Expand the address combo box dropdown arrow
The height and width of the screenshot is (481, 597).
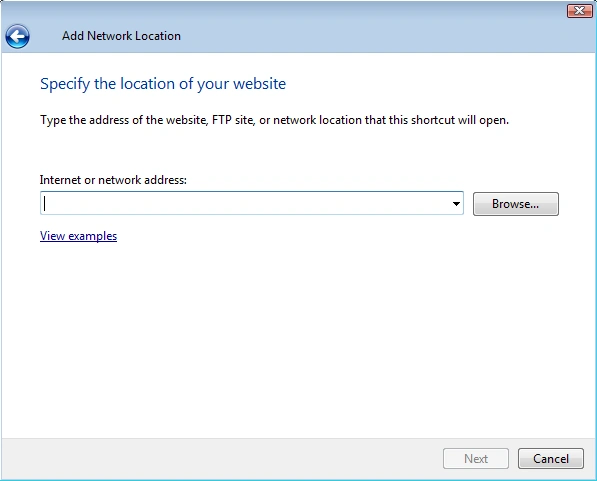456,203
